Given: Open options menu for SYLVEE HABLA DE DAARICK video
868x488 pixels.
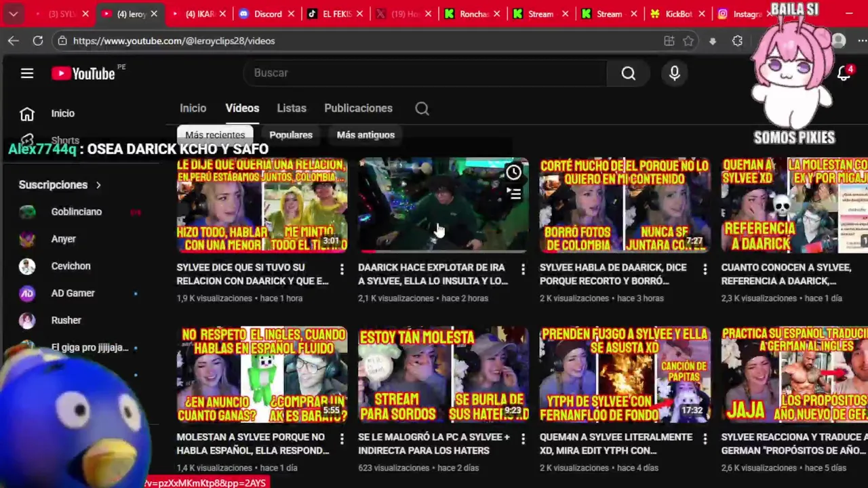Looking at the screenshot, I should click(705, 270).
